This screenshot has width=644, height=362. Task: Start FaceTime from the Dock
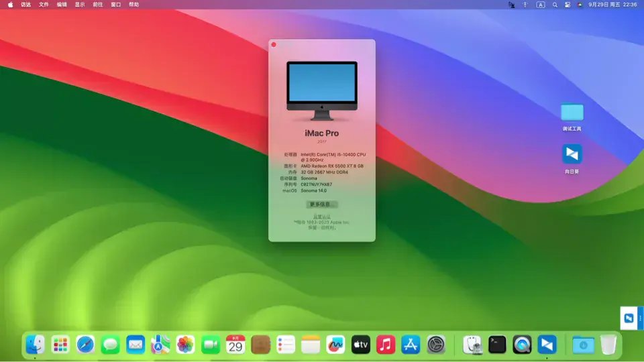(210, 345)
